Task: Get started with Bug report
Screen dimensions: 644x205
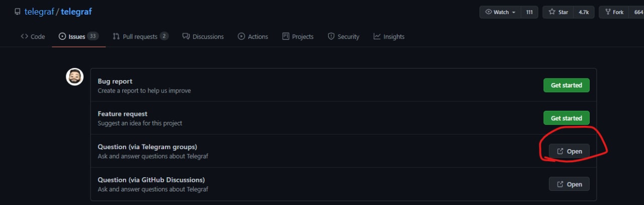Action: pyautogui.click(x=566, y=85)
